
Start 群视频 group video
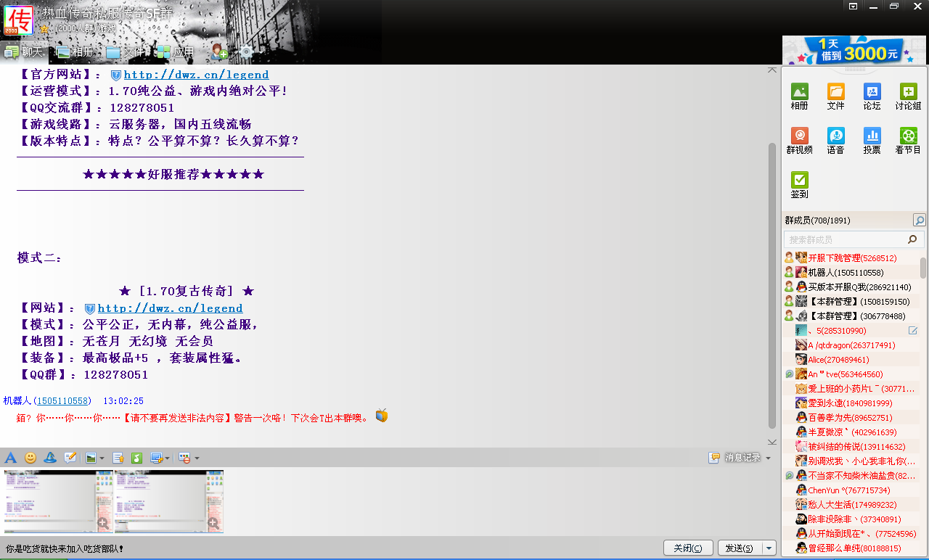point(799,141)
